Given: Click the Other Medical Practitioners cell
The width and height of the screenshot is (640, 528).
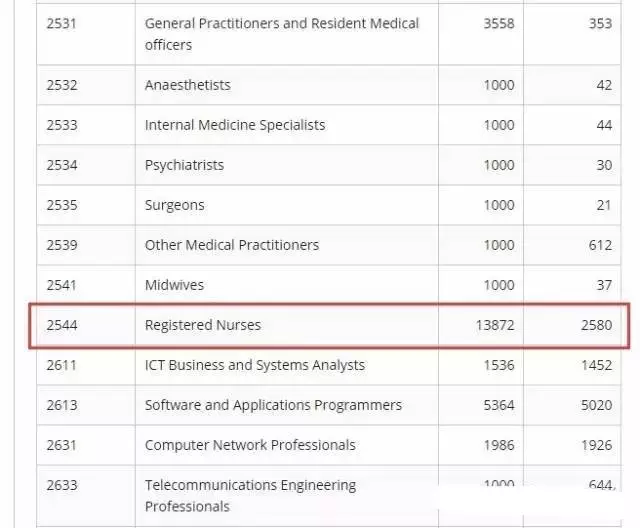Looking at the screenshot, I should pyautogui.click(x=231, y=245).
